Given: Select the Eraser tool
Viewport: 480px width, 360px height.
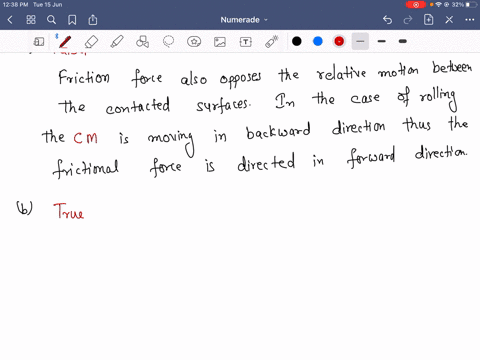Looking at the screenshot, I should (91, 42).
